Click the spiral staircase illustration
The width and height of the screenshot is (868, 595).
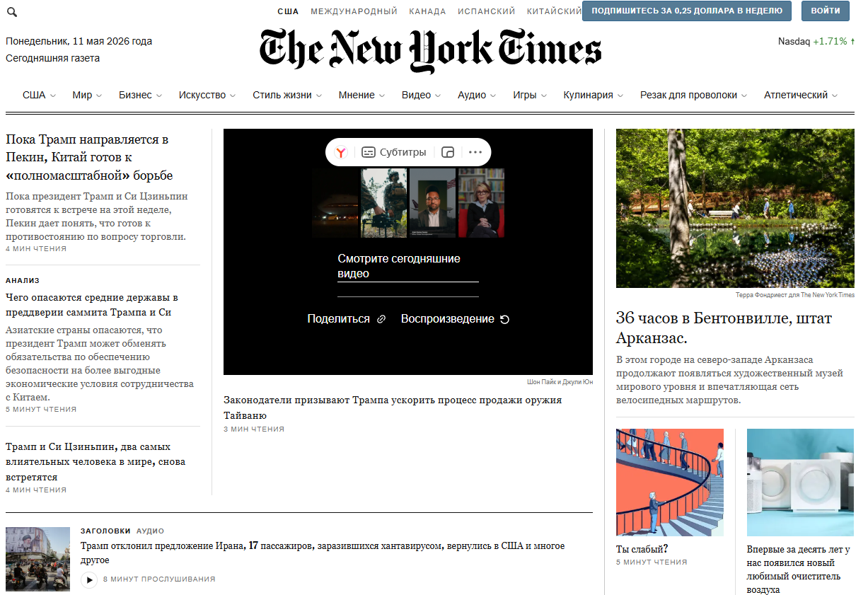coord(670,483)
